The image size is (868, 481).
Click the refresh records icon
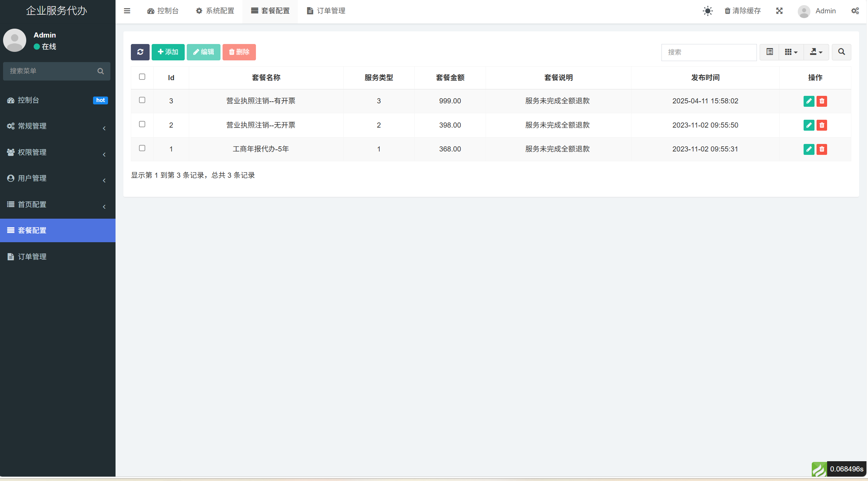[140, 52]
